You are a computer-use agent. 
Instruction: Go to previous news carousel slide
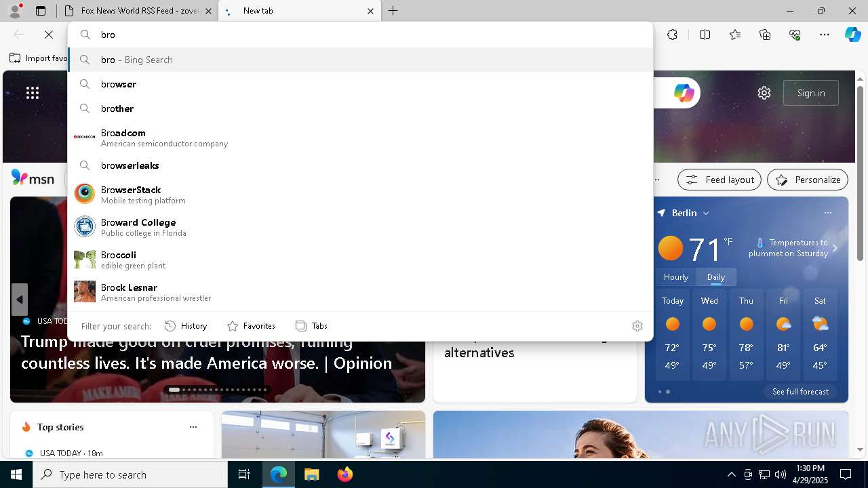pos(20,299)
